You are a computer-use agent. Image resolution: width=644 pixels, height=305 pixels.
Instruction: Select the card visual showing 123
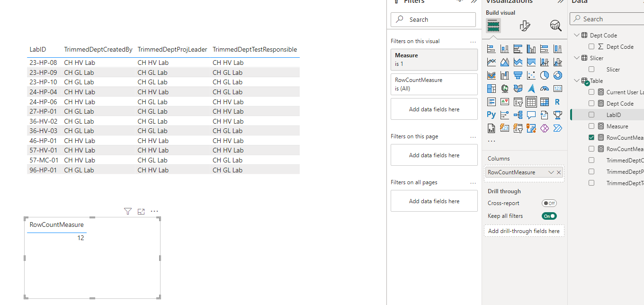[x=557, y=89]
